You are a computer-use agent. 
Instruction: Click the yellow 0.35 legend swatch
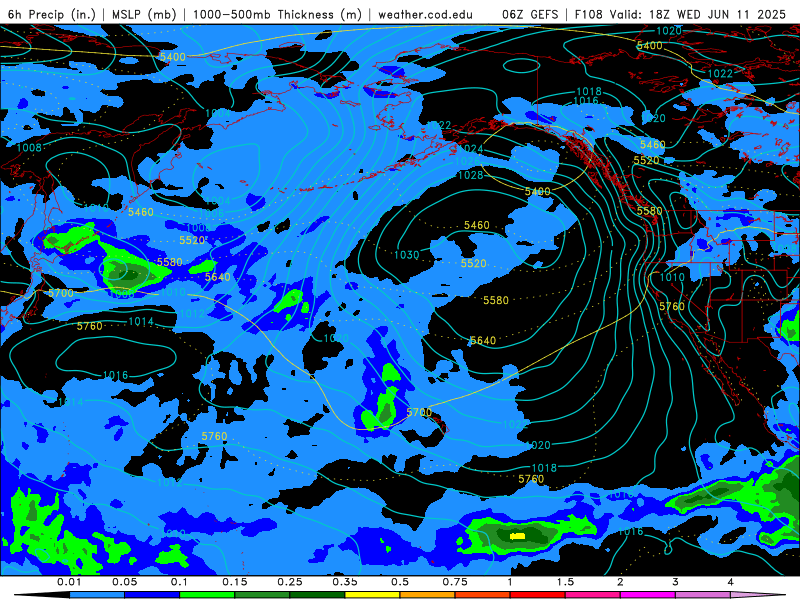[x=372, y=595]
